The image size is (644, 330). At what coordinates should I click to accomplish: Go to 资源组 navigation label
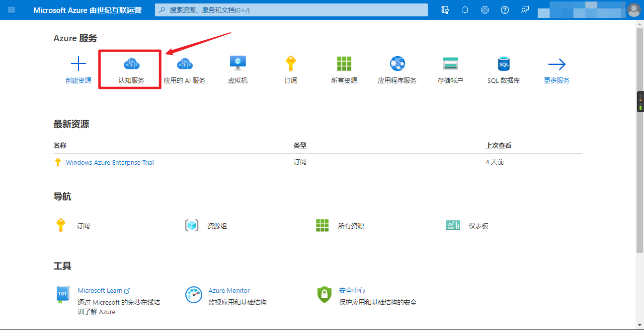point(217,226)
